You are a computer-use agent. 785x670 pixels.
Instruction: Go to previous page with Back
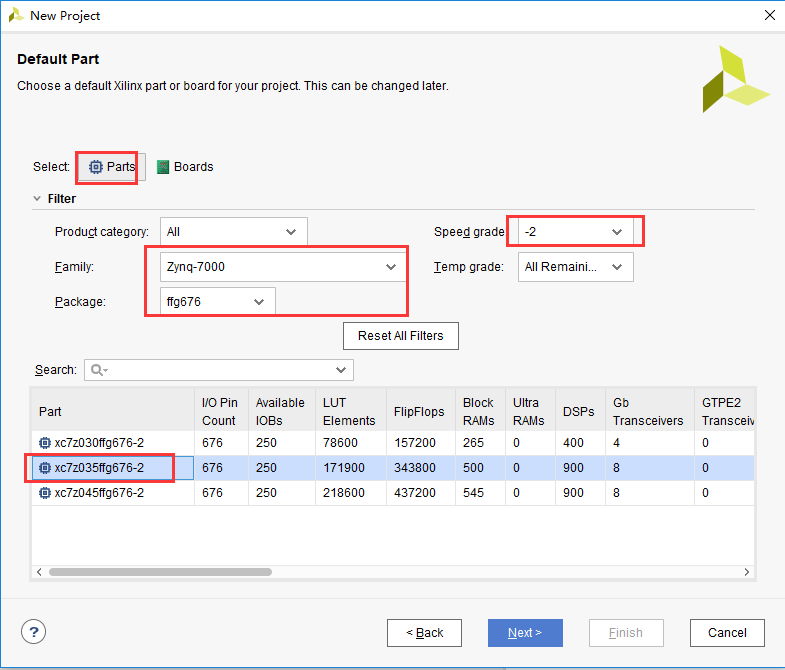[425, 633]
